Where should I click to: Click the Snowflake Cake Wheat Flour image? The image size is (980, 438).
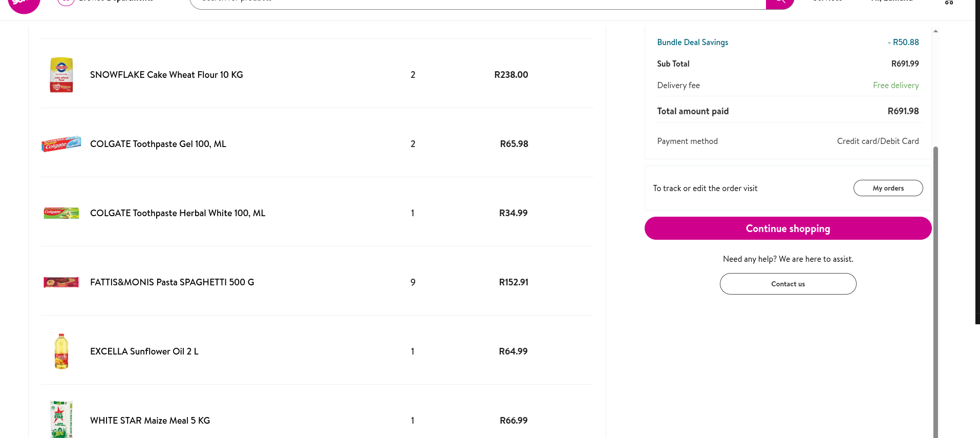coord(61,75)
